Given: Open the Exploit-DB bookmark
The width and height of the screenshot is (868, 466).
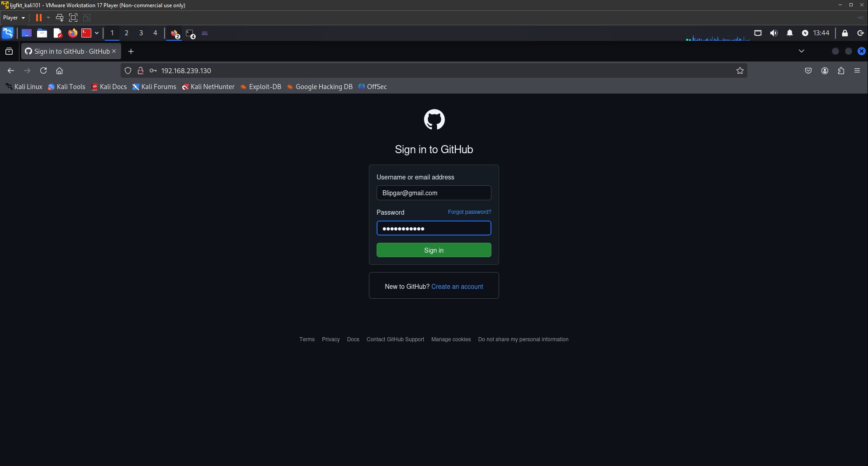Looking at the screenshot, I should 260,87.
